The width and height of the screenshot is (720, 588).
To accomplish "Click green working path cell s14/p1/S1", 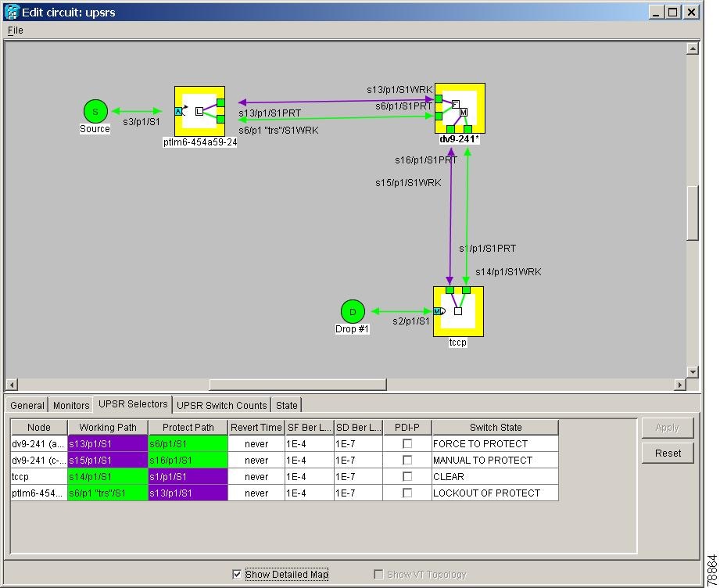I will pos(108,477).
